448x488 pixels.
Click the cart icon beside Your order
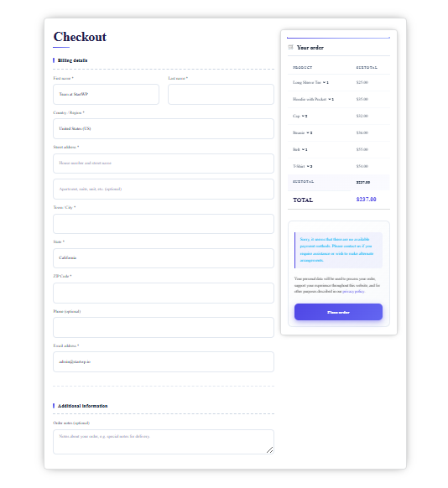(x=290, y=47)
